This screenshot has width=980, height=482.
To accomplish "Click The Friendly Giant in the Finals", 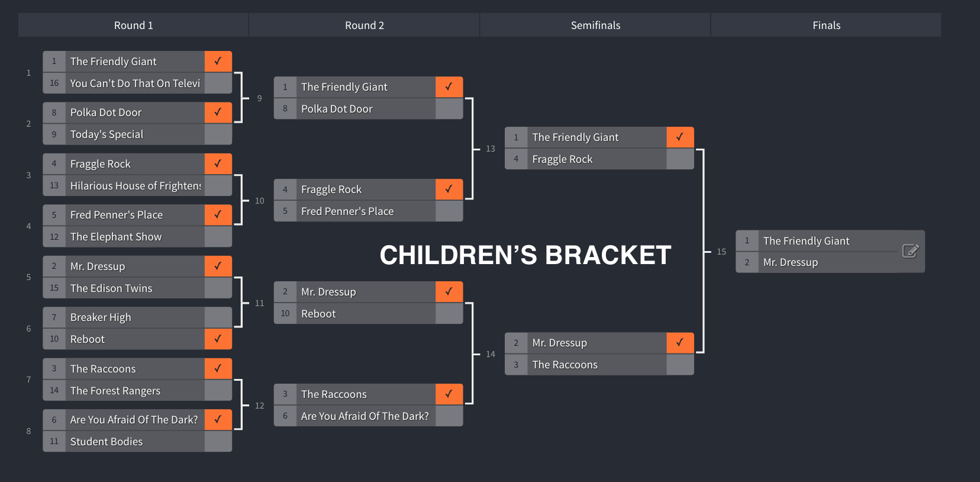I will [x=806, y=241].
